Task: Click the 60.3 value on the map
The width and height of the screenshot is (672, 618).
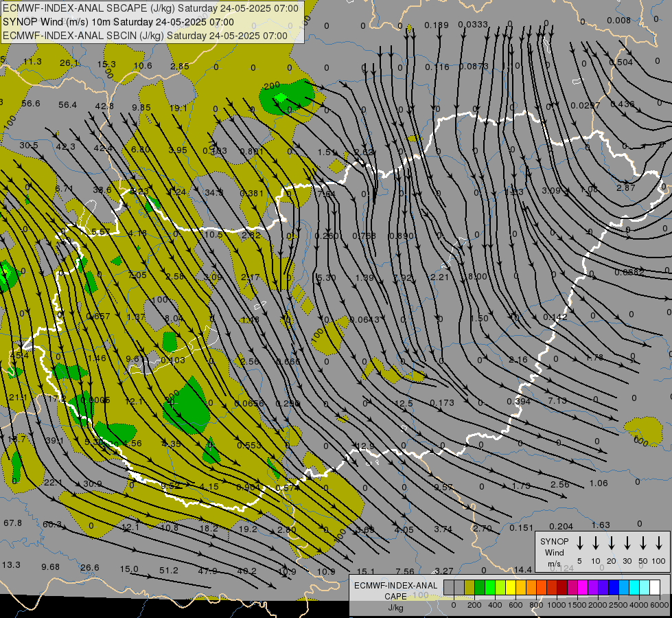Action: pyautogui.click(x=52, y=524)
